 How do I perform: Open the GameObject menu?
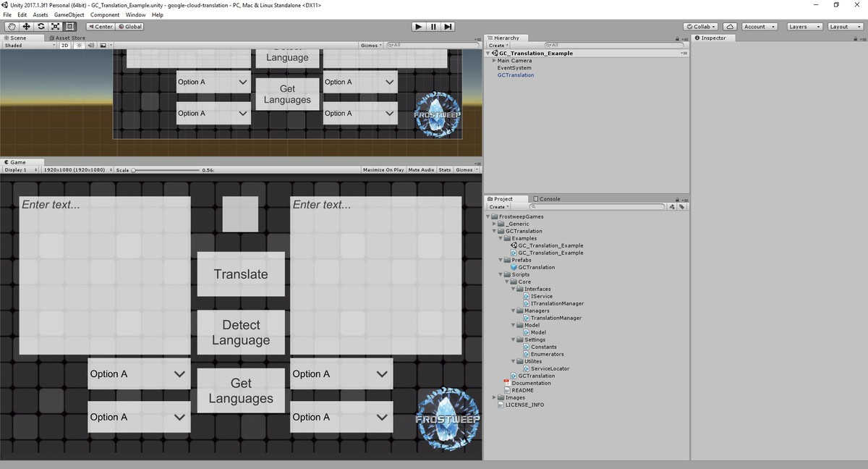click(x=69, y=14)
